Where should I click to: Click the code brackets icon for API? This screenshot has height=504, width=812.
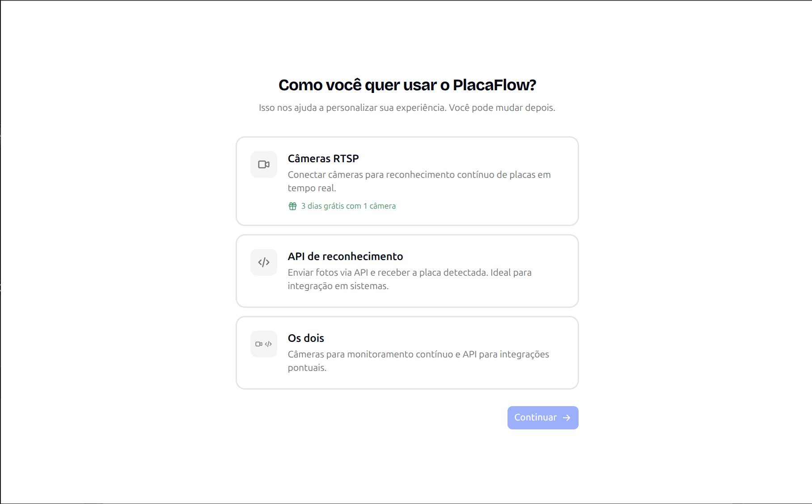point(264,262)
